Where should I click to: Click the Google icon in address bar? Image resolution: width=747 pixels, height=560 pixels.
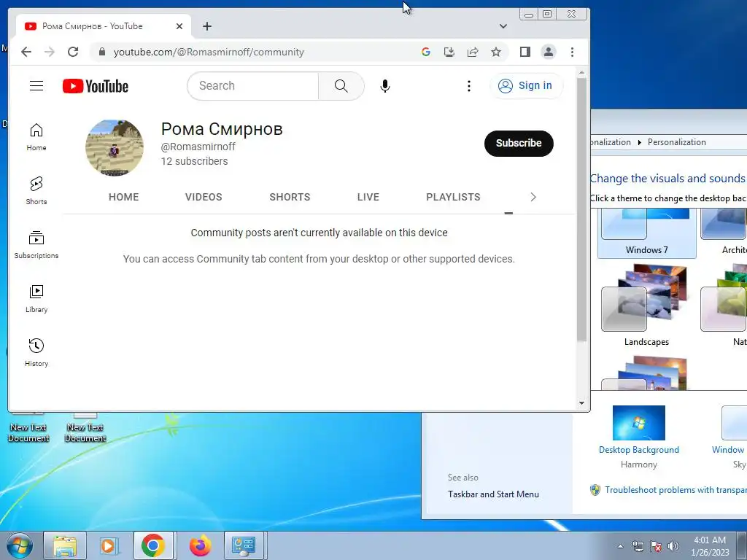[x=426, y=52]
